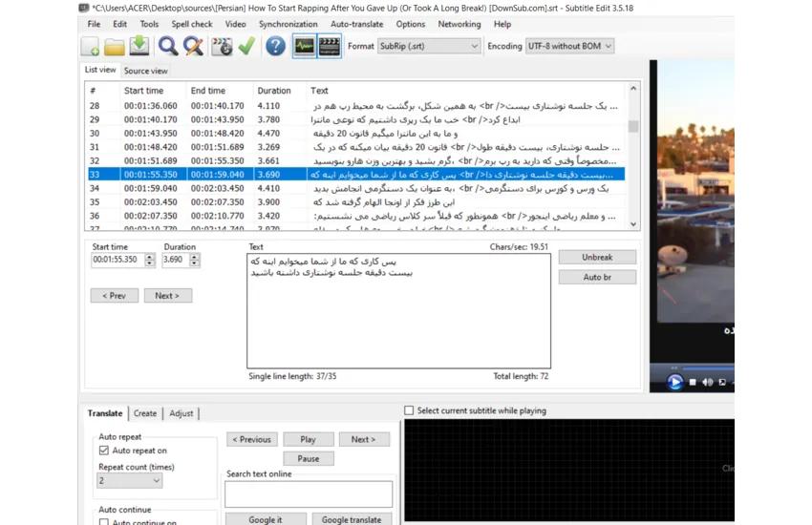Image resolution: width=812 pixels, height=525 pixels.
Task: Open the Replace tool icon
Action: point(194,46)
